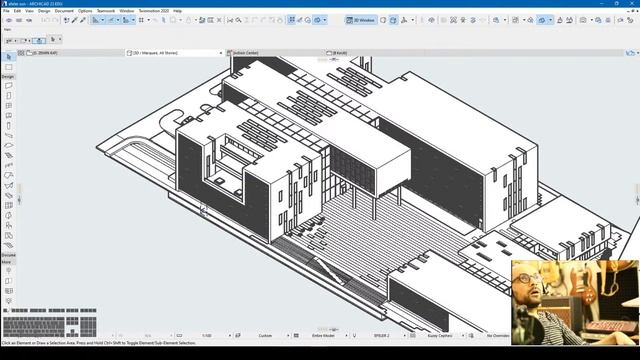Switch to the floor plan tab on the left
The image size is (640, 360).
[x=75, y=53]
